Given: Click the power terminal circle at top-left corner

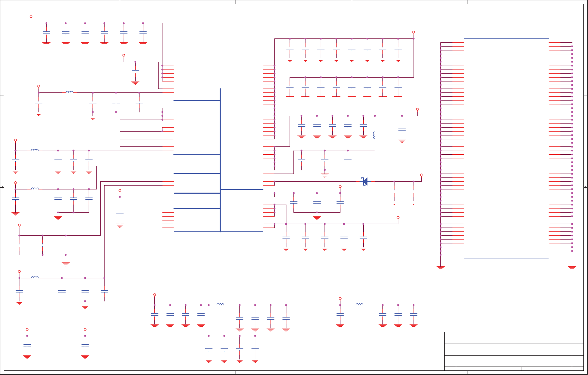Looking at the screenshot, I should point(31,17).
